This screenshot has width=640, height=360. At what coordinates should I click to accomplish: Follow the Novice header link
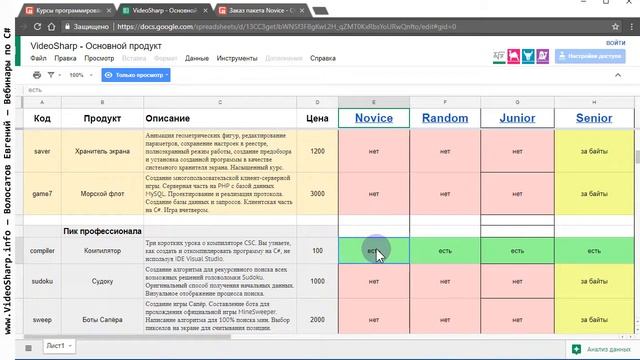[374, 118]
